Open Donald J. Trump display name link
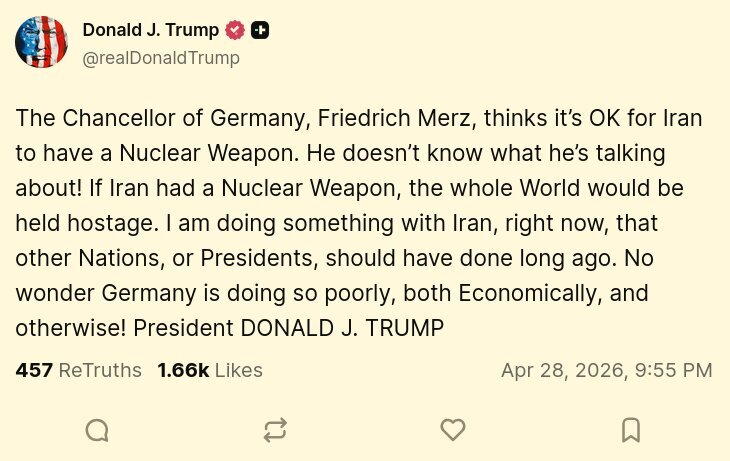Screen dimensions: 730x461 coord(150,31)
